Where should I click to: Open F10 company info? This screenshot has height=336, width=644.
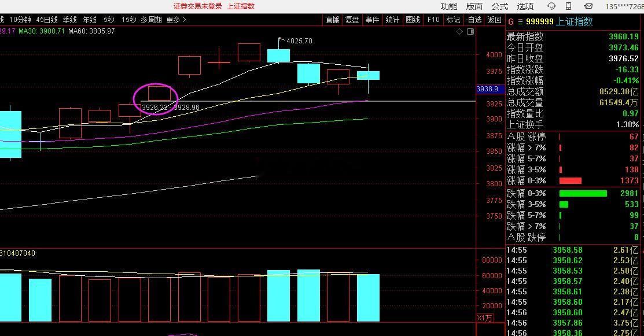click(433, 20)
